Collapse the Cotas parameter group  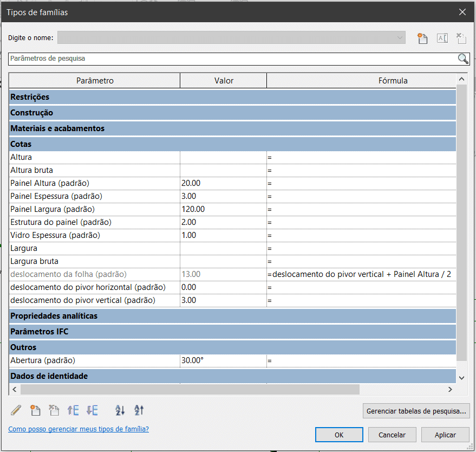click(x=232, y=144)
